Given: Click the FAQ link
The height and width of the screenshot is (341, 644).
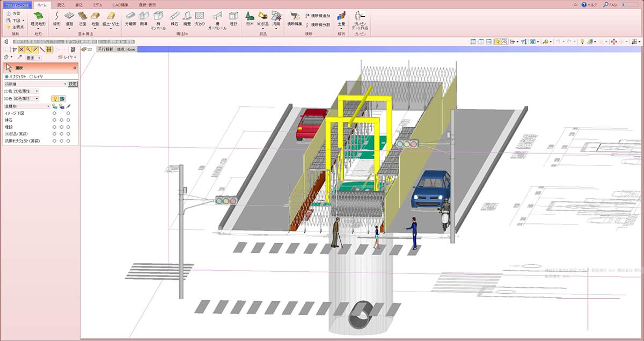Looking at the screenshot, I should [x=610, y=4].
